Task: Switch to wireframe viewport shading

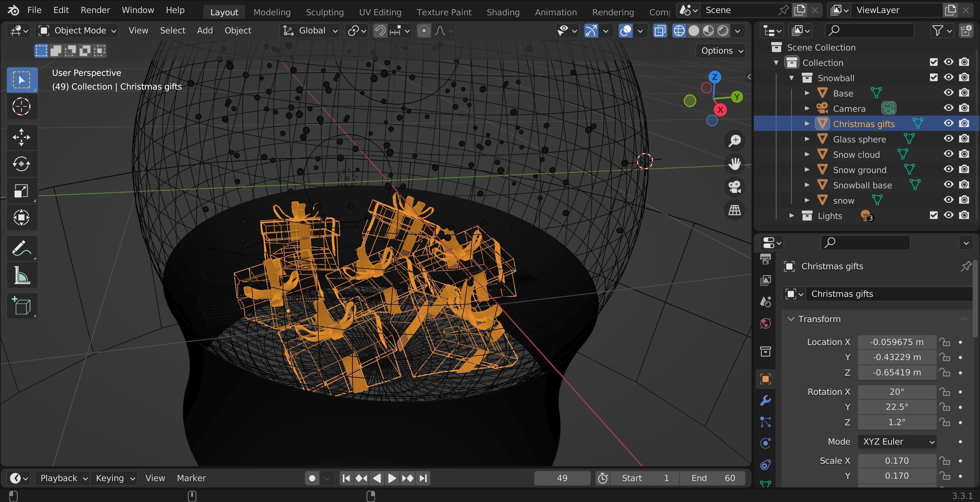Action: (679, 30)
